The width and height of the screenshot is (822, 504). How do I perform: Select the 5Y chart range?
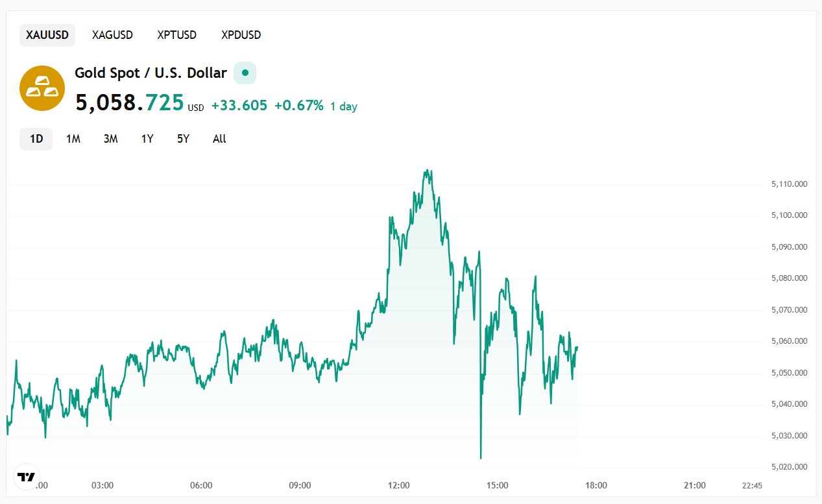(x=182, y=139)
